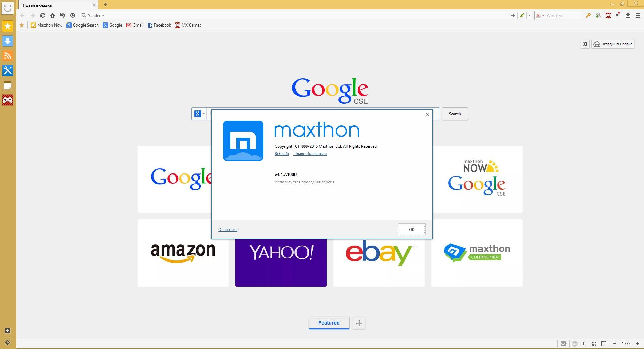Zoom in with the plus button
The width and height of the screenshot is (644, 349).
click(638, 344)
